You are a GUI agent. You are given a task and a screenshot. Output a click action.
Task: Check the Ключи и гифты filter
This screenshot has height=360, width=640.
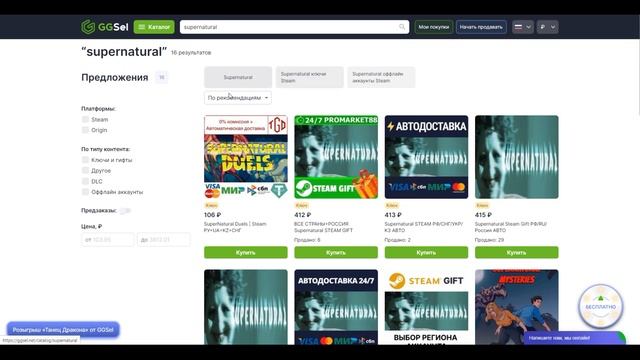[85, 160]
